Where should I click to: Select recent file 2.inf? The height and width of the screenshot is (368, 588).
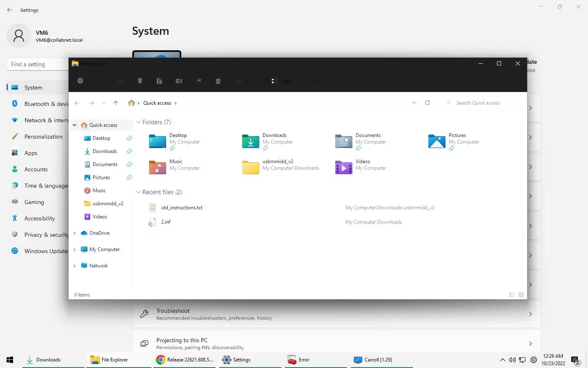(x=165, y=222)
